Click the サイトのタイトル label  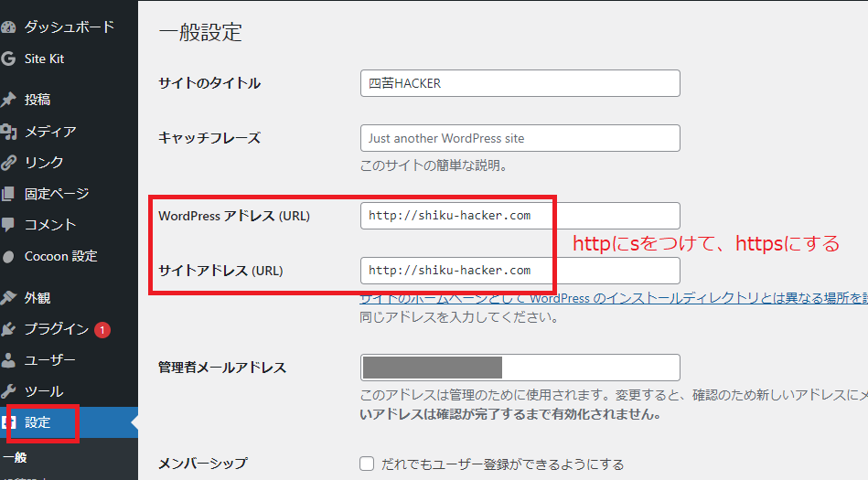[x=209, y=83]
